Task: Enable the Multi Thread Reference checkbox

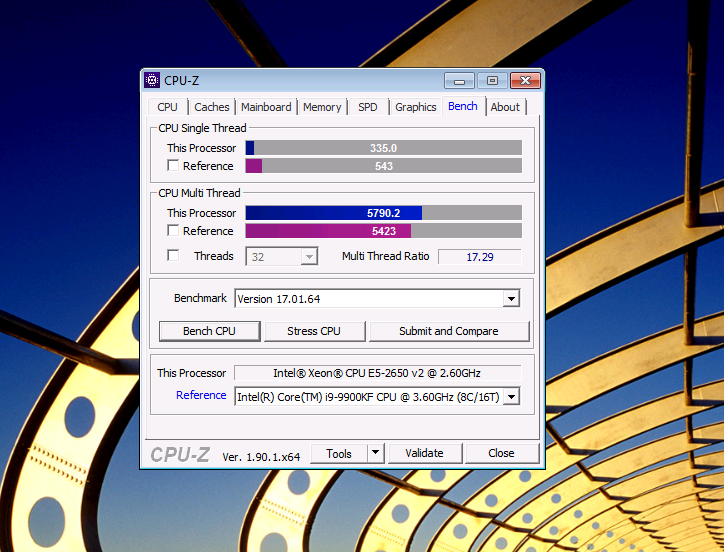Action: (x=173, y=230)
